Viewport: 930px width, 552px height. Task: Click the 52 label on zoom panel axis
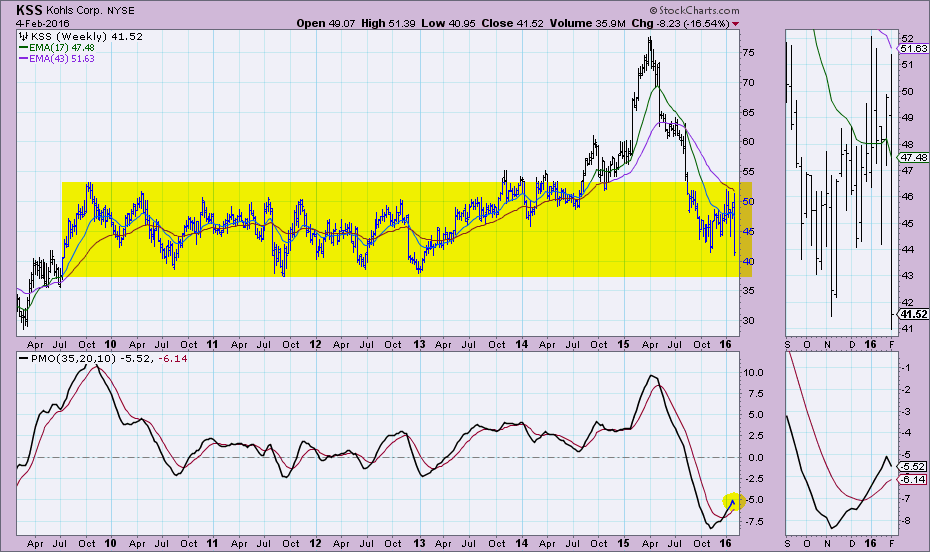(x=907, y=38)
